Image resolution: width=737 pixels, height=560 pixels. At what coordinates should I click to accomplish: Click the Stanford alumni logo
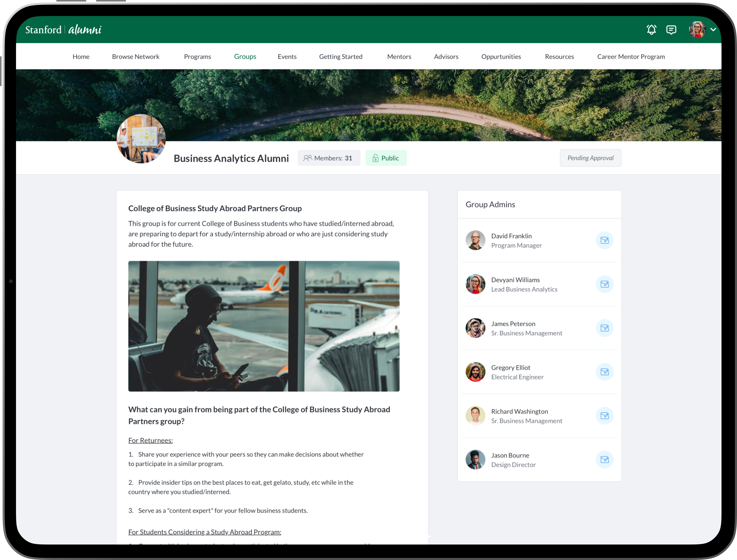coord(63,30)
